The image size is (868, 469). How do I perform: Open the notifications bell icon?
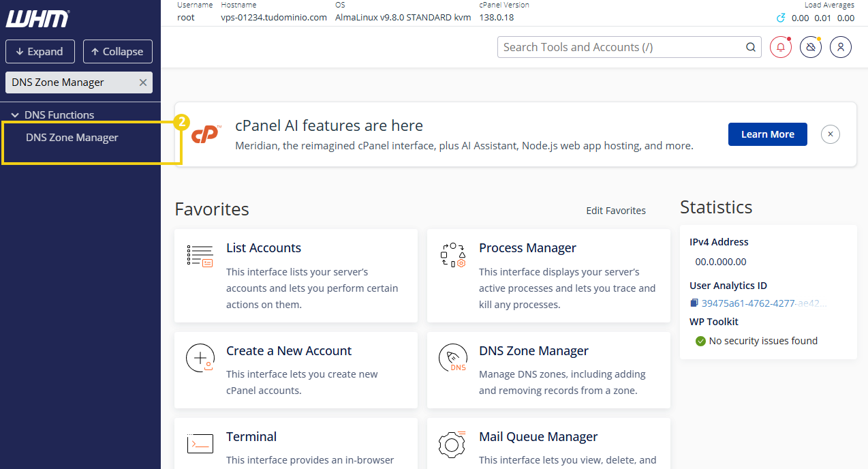781,47
